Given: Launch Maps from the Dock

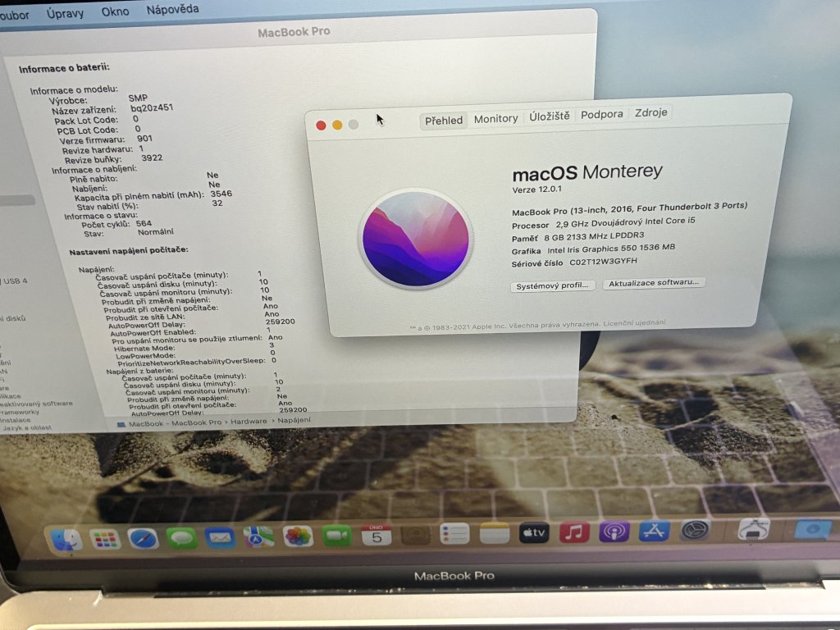Looking at the screenshot, I should [258, 536].
